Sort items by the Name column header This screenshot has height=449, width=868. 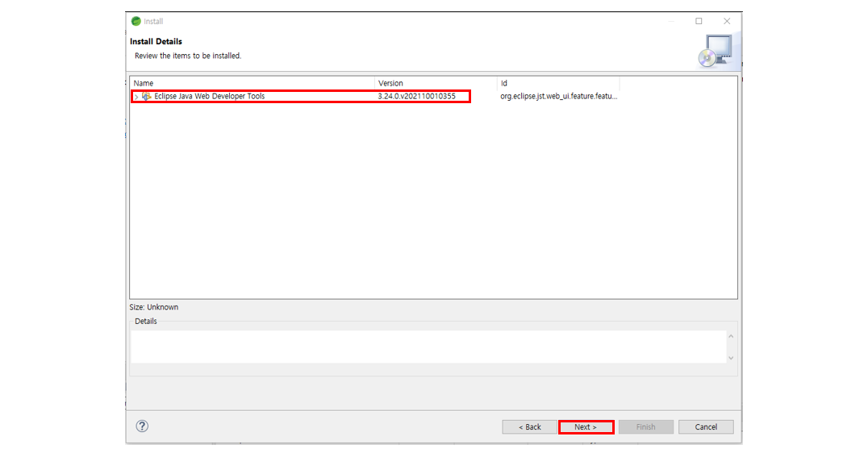[253, 83]
